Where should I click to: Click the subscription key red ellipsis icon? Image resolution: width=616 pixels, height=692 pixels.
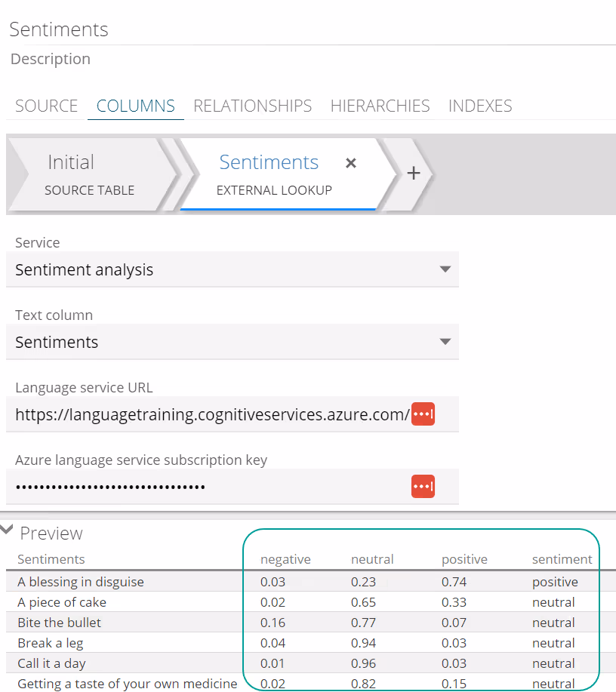tap(423, 486)
